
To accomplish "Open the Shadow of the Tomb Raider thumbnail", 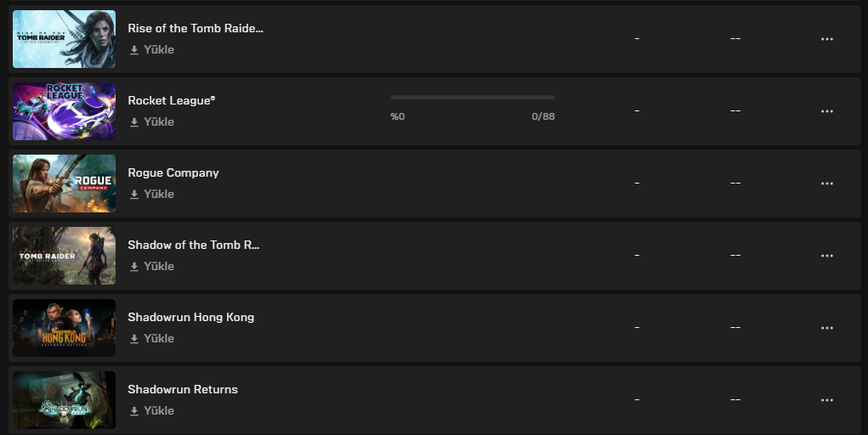I will tap(65, 256).
